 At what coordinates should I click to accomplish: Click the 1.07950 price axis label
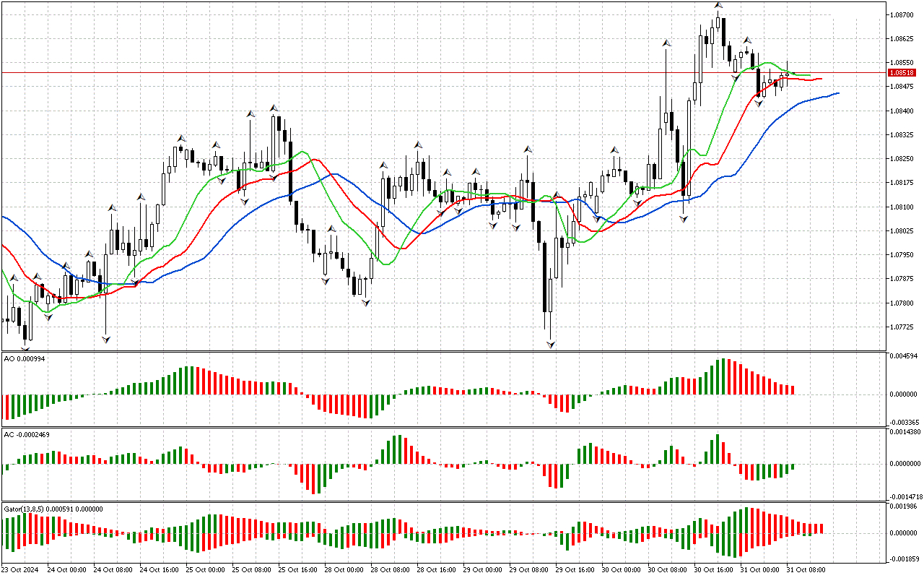902,255
